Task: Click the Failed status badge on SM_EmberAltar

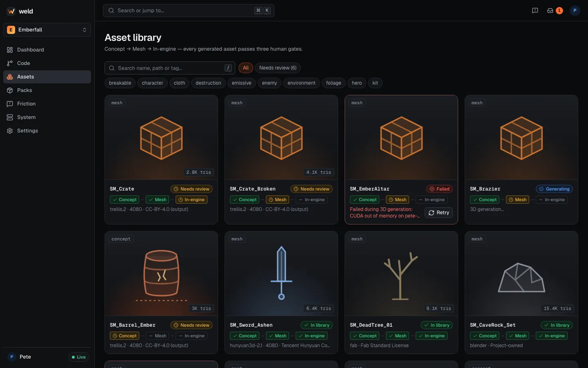Action: coord(439,189)
